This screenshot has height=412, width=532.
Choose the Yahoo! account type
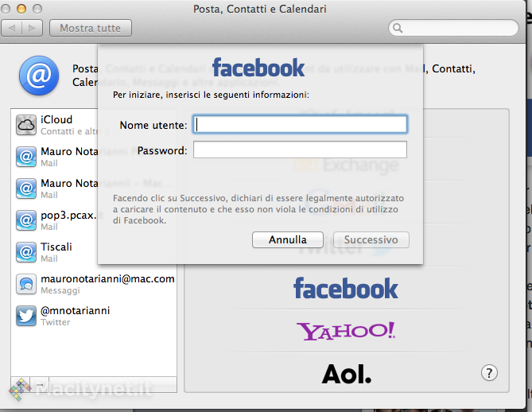coord(346,331)
